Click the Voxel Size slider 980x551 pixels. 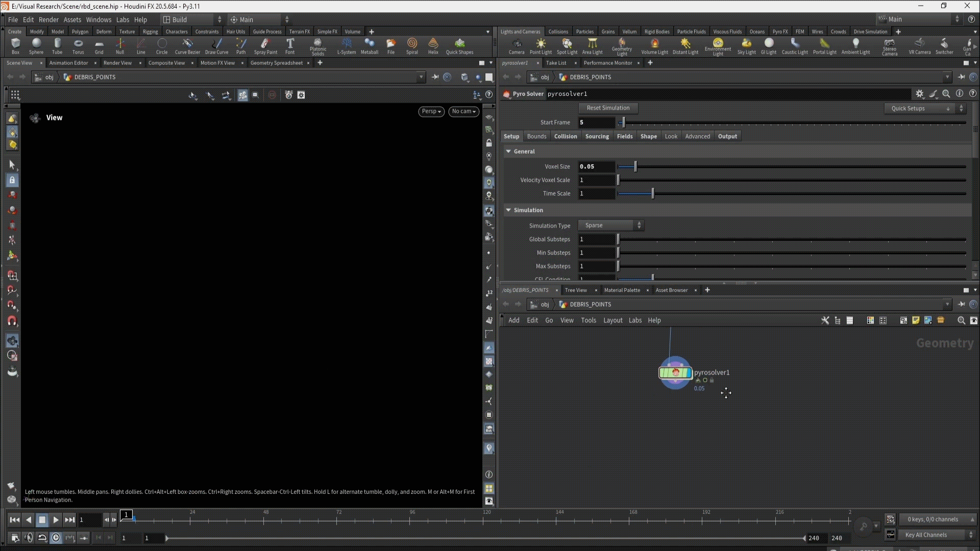(635, 167)
